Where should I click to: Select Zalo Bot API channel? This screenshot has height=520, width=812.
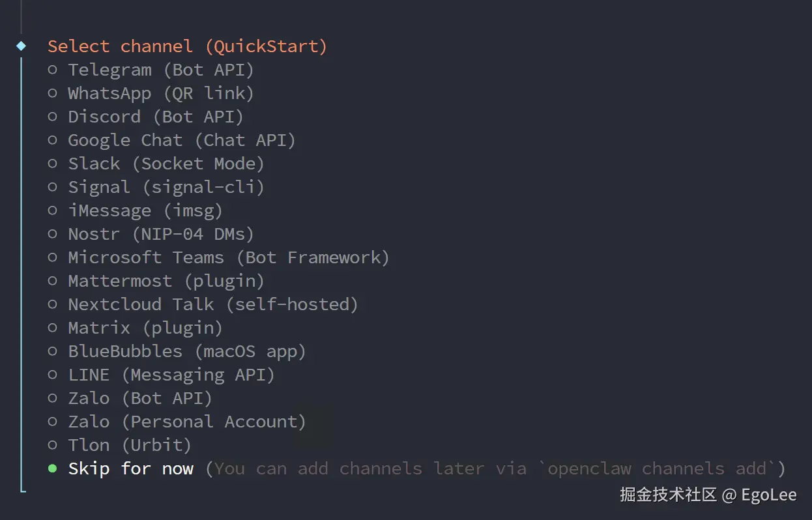pyautogui.click(x=139, y=398)
